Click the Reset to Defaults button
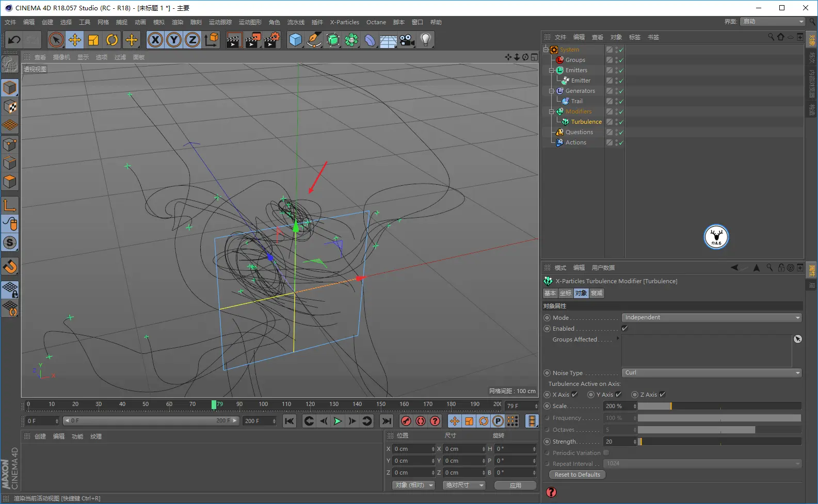 click(577, 475)
